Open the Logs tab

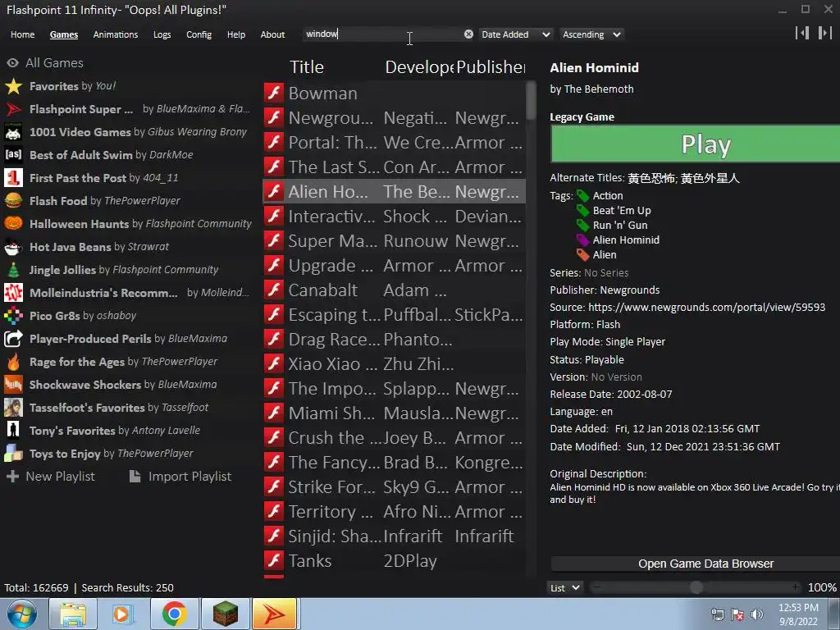coord(162,34)
